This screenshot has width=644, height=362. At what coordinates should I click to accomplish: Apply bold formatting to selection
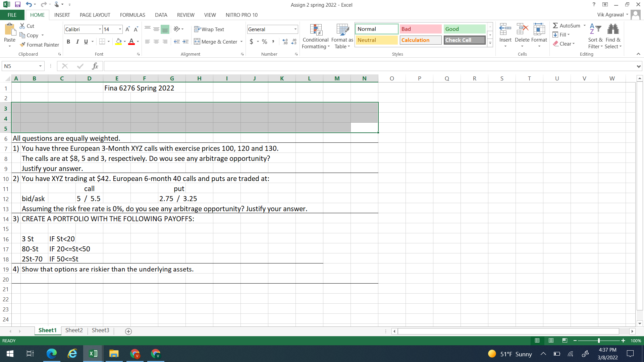pos(68,42)
